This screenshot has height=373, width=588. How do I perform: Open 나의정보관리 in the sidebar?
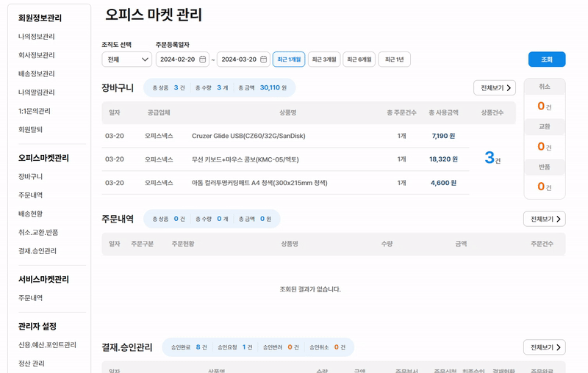point(37,37)
